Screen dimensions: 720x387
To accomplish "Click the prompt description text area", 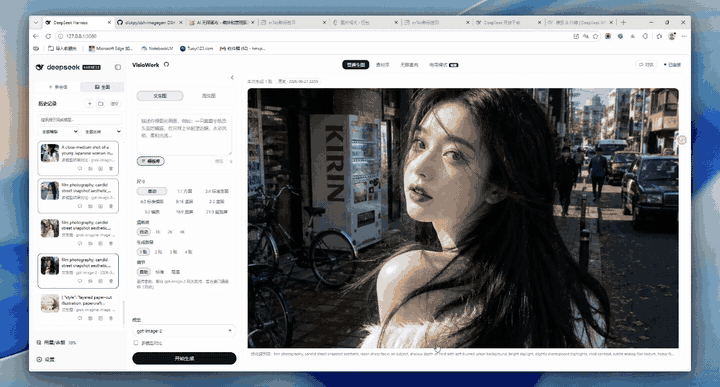I will 184,135.
